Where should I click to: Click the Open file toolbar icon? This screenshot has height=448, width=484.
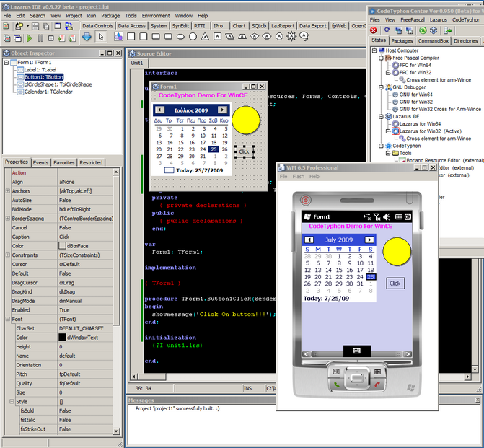click(x=19, y=26)
